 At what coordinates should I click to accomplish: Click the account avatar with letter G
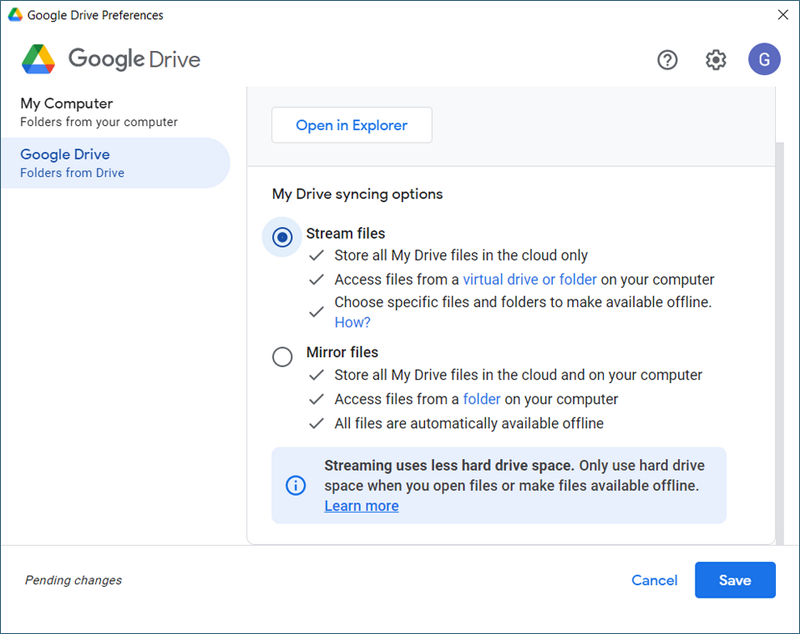coord(764,59)
